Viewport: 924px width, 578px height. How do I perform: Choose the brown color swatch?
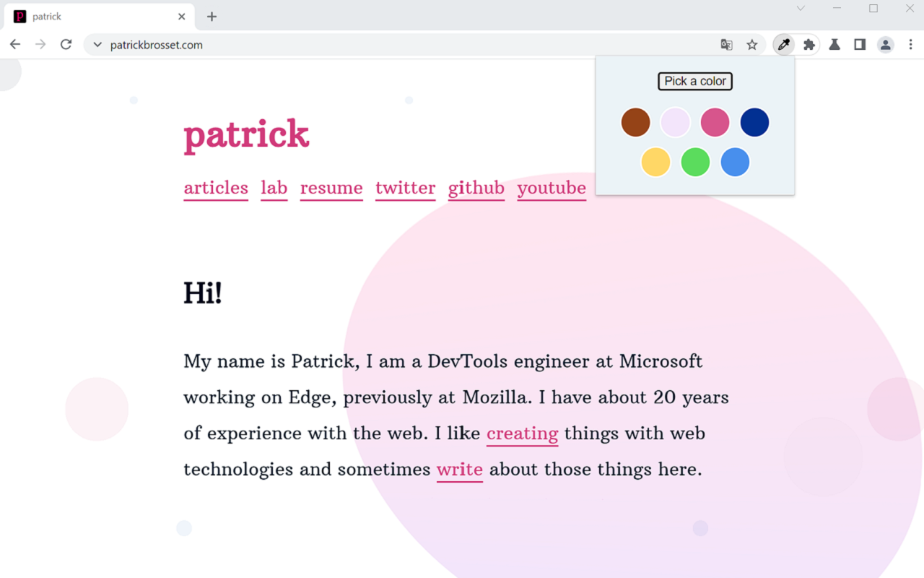point(636,122)
